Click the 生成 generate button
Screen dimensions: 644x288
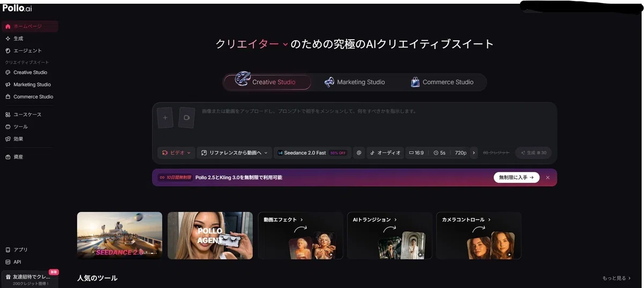pos(533,153)
